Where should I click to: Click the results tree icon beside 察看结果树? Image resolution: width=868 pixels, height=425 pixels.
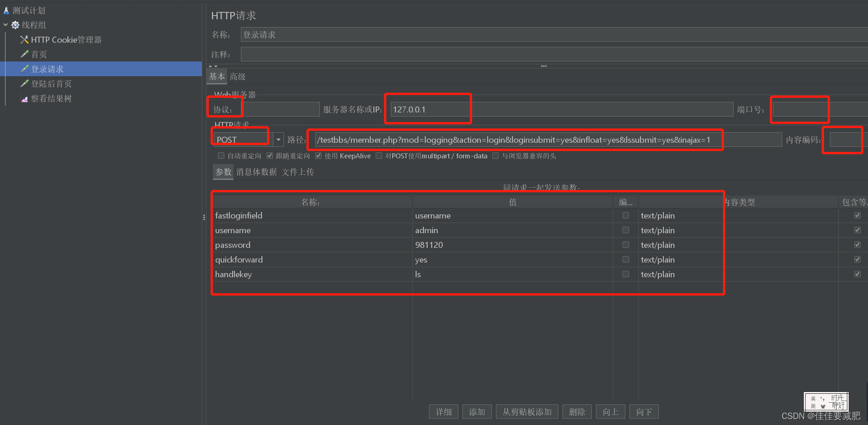coord(25,98)
